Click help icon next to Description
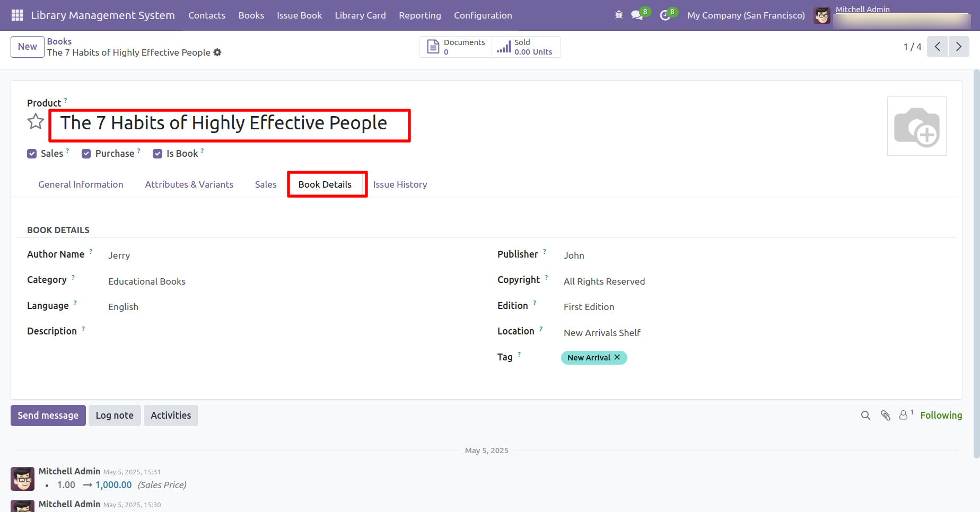Image resolution: width=980 pixels, height=512 pixels. click(x=83, y=329)
